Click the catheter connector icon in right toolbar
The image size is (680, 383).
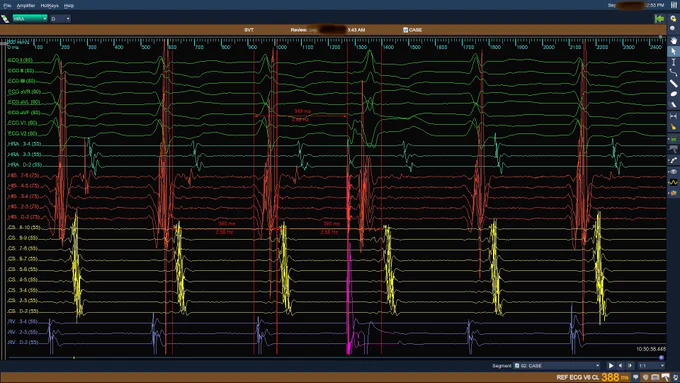pos(673,160)
